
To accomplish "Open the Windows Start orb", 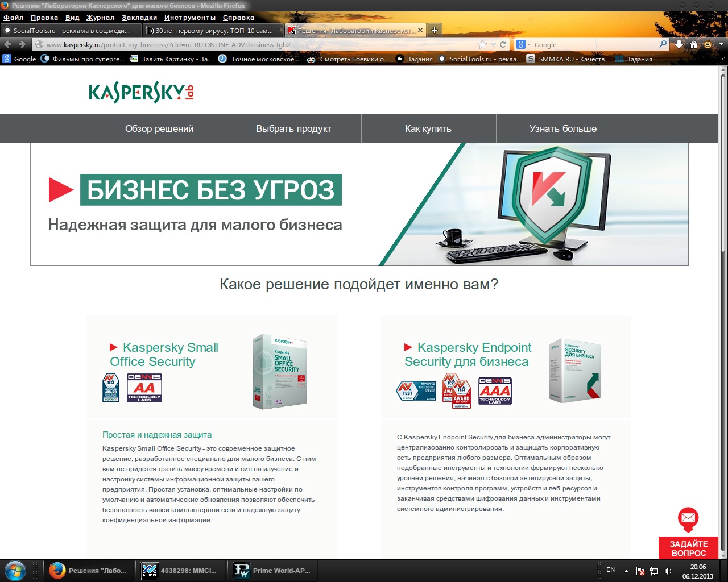I will click(15, 571).
